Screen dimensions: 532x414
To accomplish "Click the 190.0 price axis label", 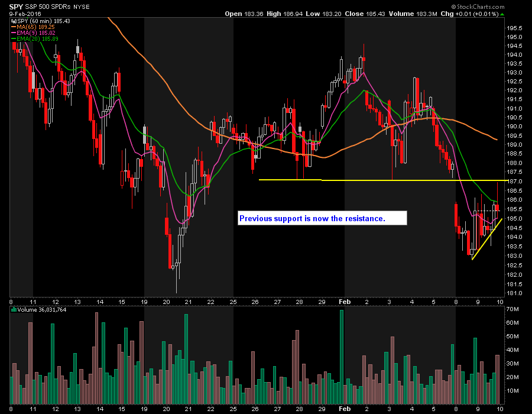I will click(515, 127).
